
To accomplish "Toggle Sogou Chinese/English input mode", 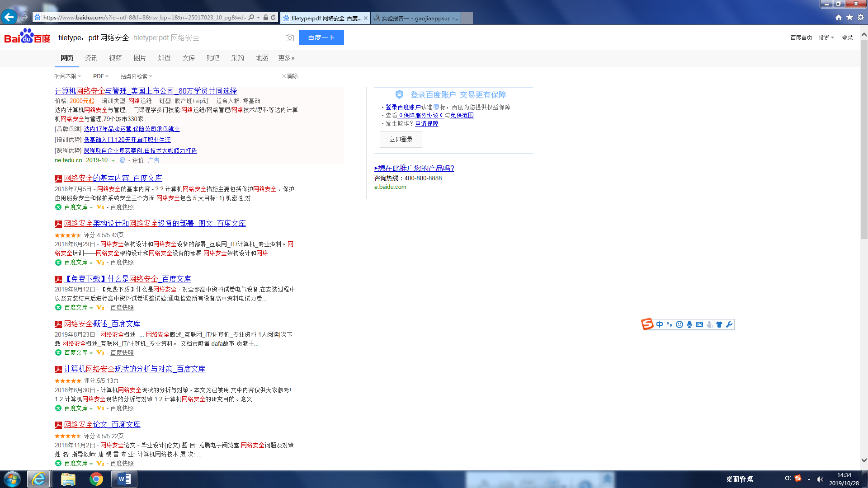I will (660, 324).
